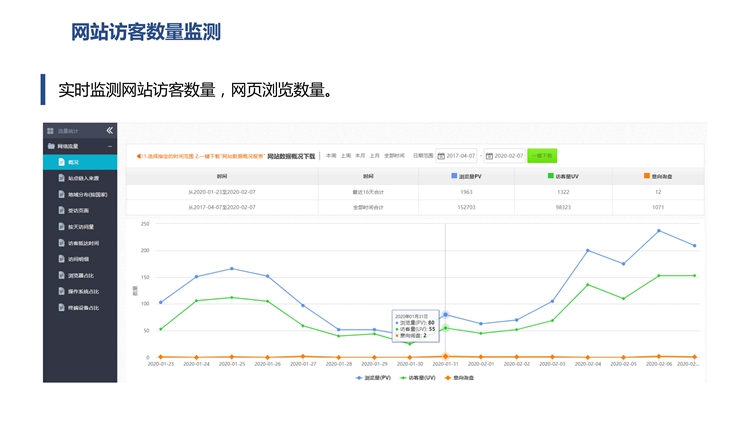Click the 网络流量 folder icon

pos(50,146)
